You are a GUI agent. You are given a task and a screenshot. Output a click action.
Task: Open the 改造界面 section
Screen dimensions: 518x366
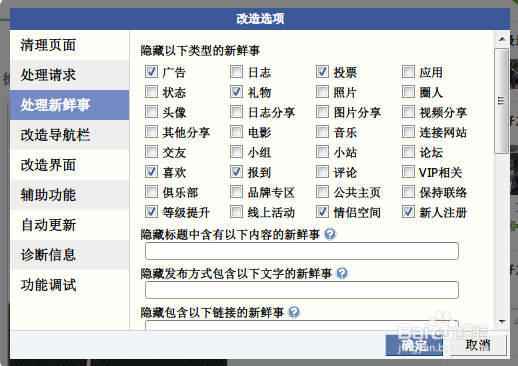(70, 165)
